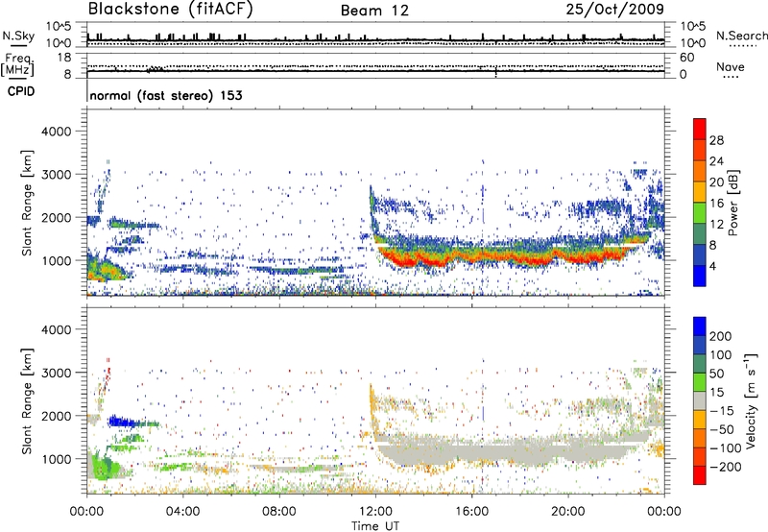Click the "3000" tick of the power panel range axis
Image resolution: width=768 pixels, height=532 pixels.
(57, 175)
